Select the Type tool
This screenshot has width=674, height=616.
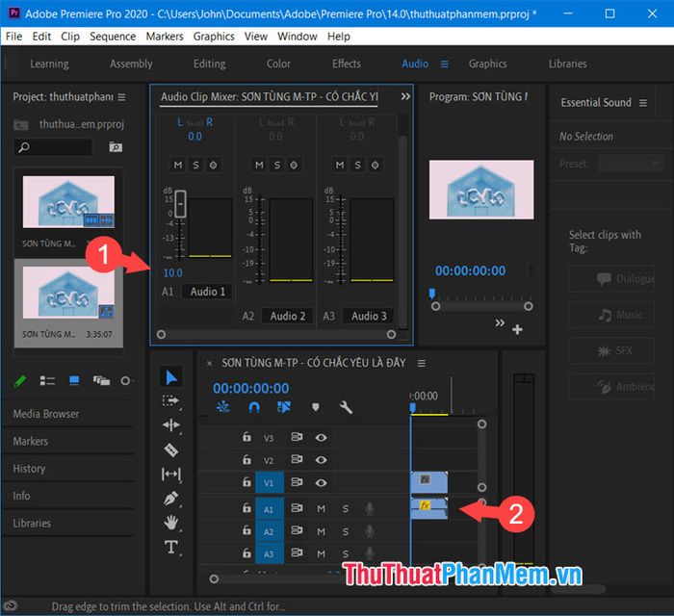[x=171, y=548]
